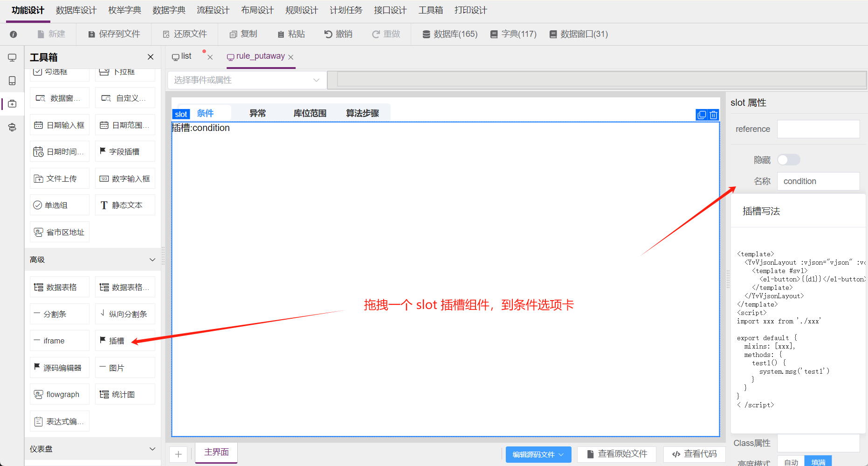Pick the 文件上传 component
Viewport: 868px width, 466px height.
(60, 178)
